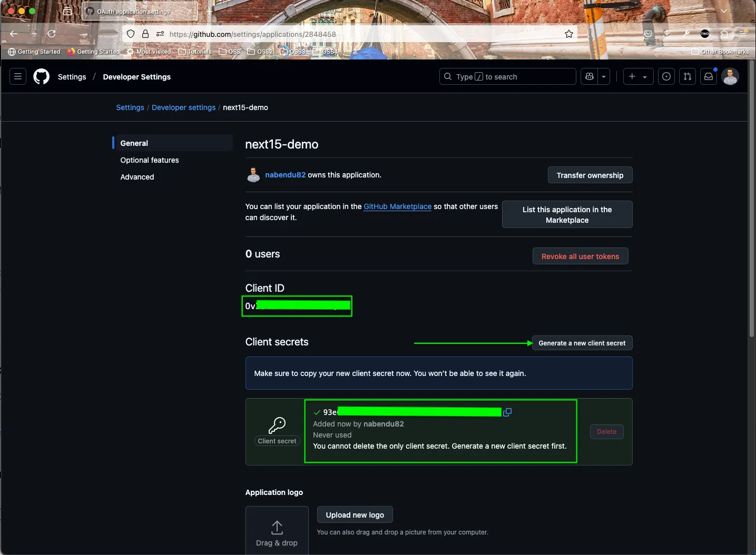Screen dimensions: 756x555
Task: Open the OSS bookmarks folder
Action: click(x=230, y=52)
